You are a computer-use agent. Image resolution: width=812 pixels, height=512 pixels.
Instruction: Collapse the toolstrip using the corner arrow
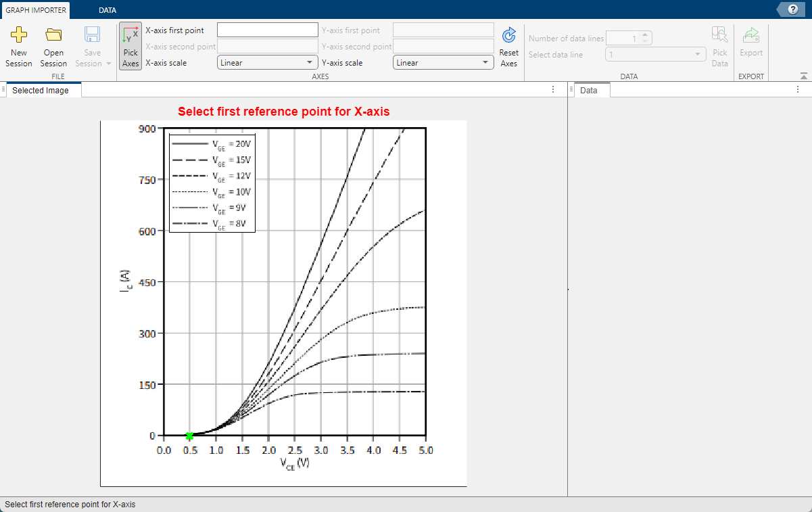click(803, 76)
